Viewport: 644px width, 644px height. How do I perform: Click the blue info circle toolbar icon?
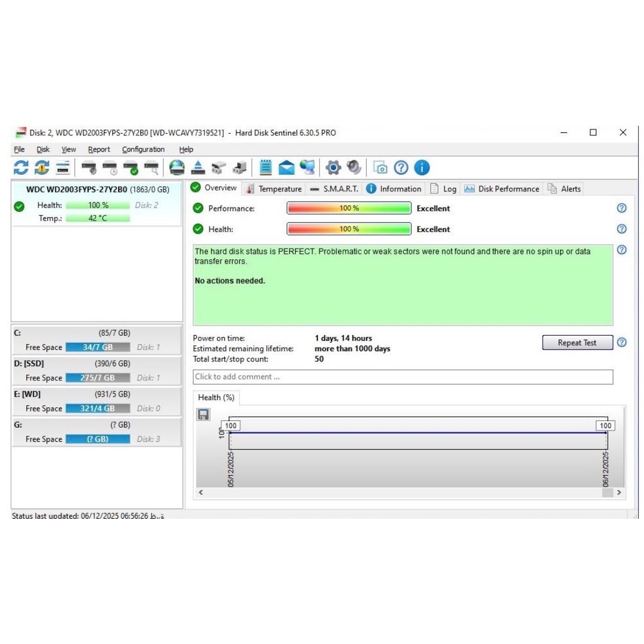point(422,168)
